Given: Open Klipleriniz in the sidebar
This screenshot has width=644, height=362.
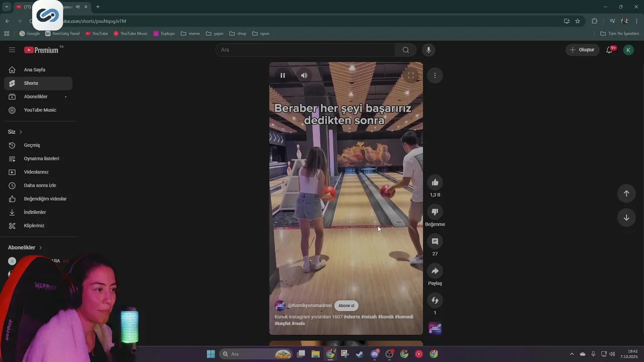Looking at the screenshot, I should (x=38, y=226).
